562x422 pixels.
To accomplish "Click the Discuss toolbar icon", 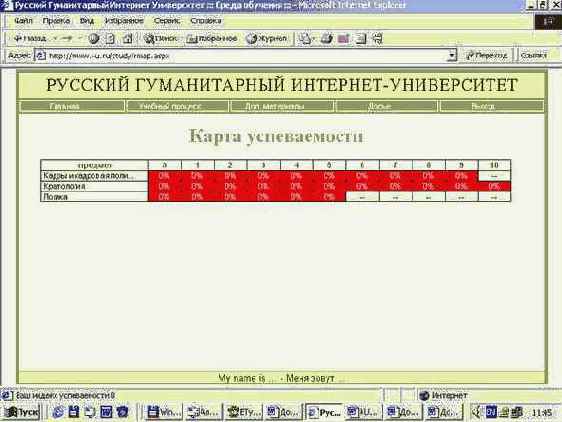I will click(x=361, y=38).
